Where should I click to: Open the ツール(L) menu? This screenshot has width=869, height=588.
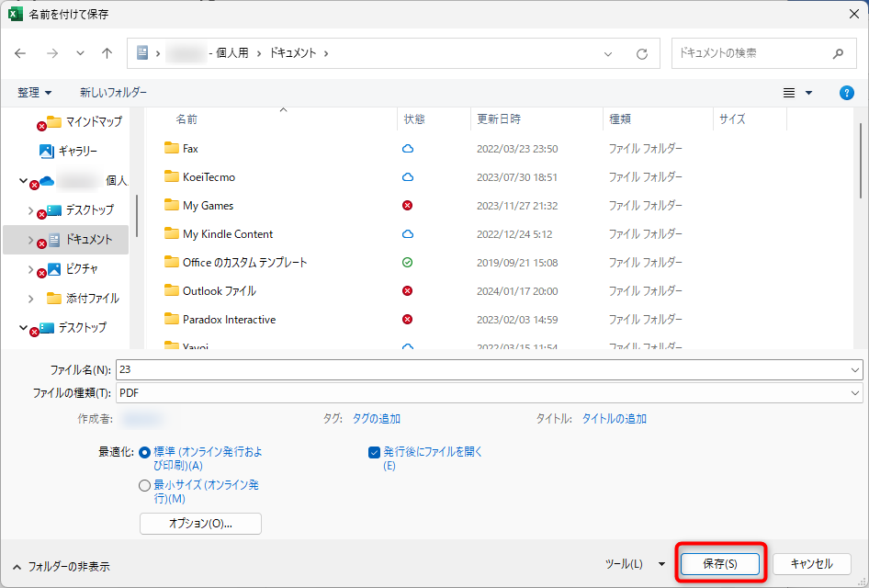(x=635, y=564)
